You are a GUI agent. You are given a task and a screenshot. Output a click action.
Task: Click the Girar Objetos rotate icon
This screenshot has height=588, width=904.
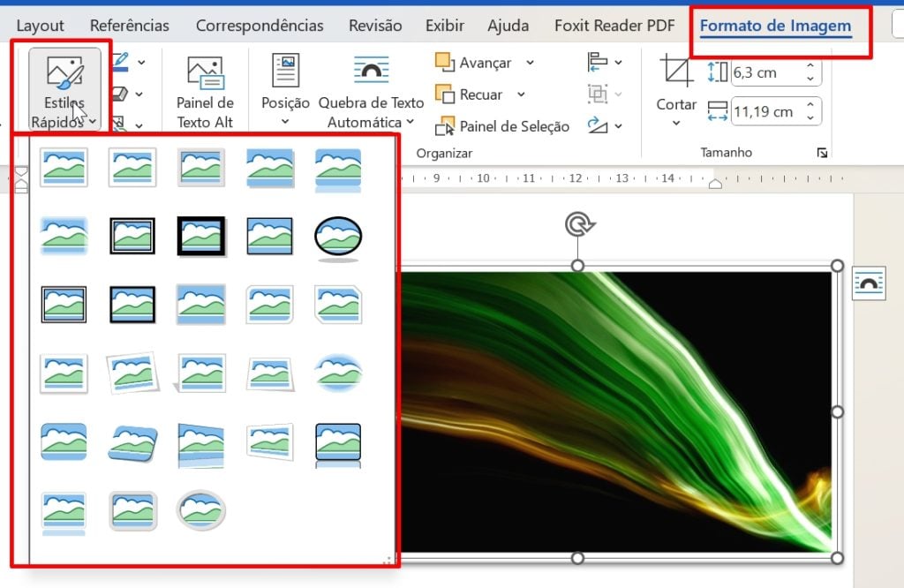point(597,125)
